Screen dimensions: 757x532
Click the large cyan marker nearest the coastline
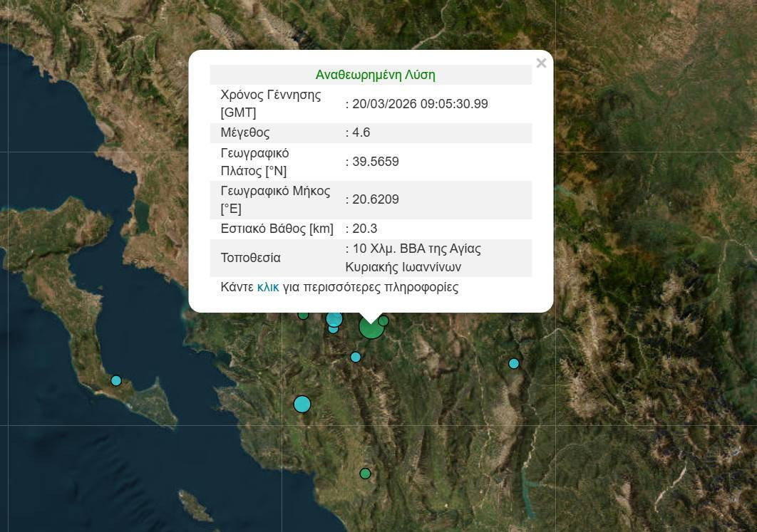[302, 405]
